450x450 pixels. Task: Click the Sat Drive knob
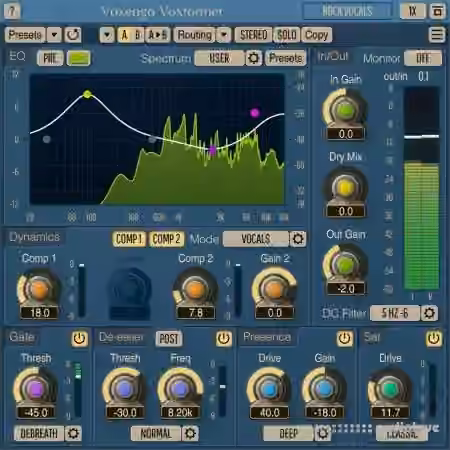(390, 389)
